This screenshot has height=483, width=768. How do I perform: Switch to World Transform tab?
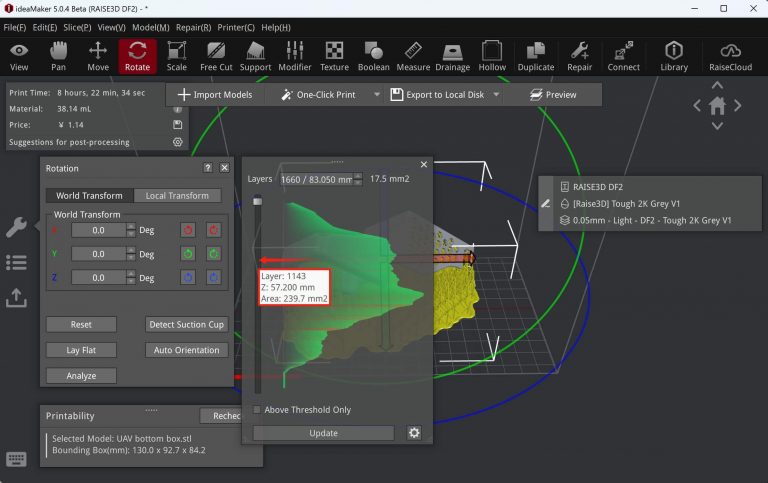coord(89,195)
